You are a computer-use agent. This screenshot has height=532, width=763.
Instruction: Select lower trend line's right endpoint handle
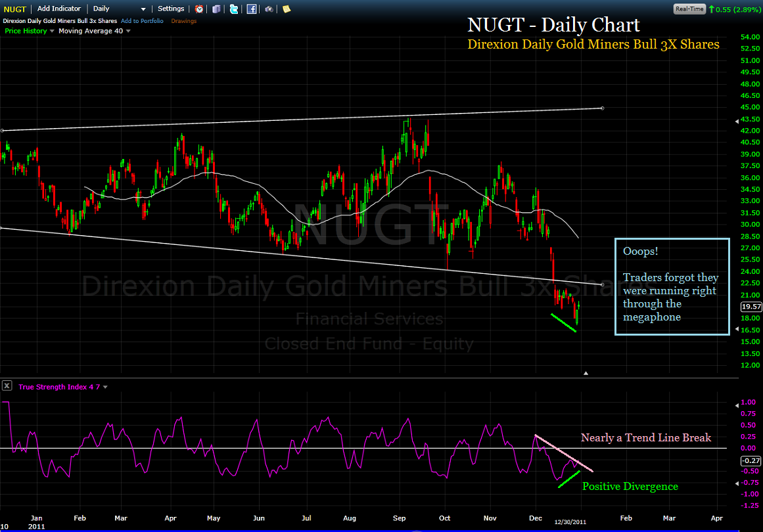coord(603,284)
